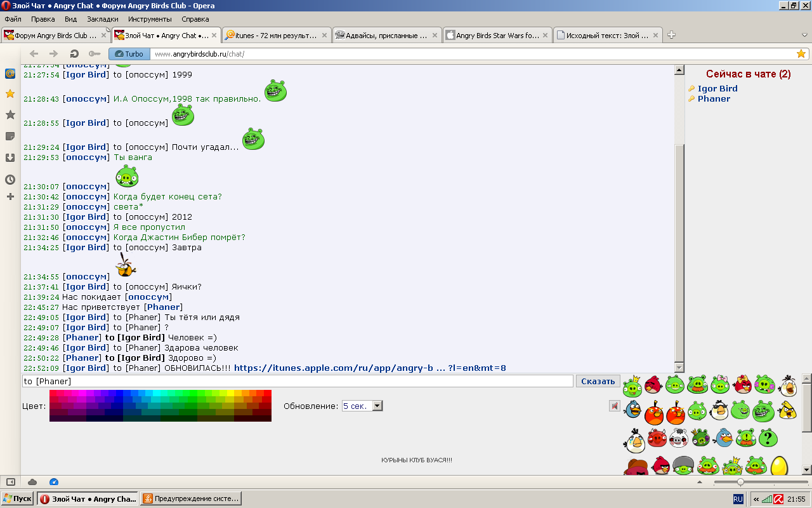This screenshot has width=812, height=508.
Task: Click the Сейчас в чате (2) heading
Action: (x=748, y=74)
